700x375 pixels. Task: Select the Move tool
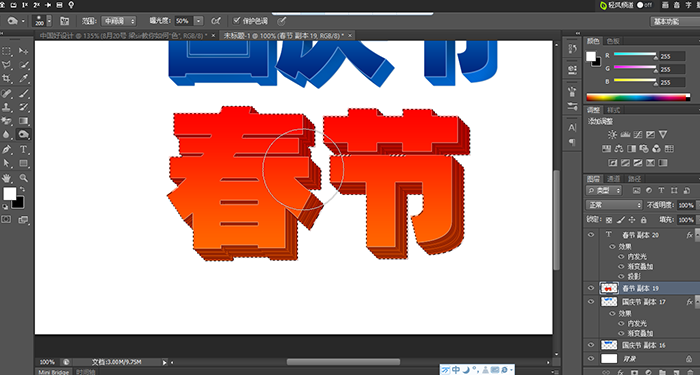[x=23, y=51]
